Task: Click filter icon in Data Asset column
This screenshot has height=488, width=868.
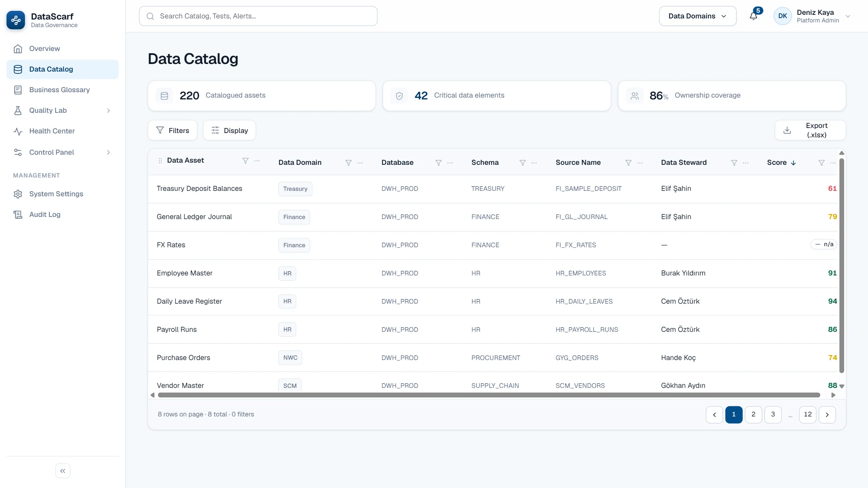Action: click(x=246, y=160)
